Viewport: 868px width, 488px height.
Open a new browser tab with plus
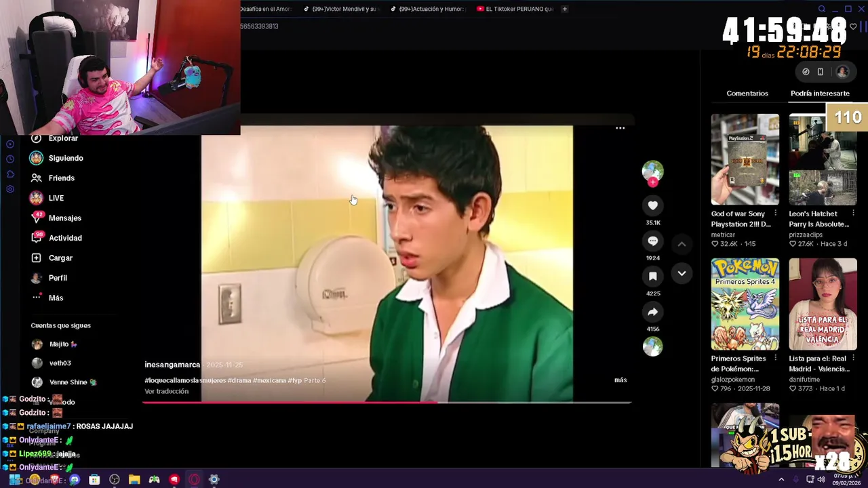565,9
